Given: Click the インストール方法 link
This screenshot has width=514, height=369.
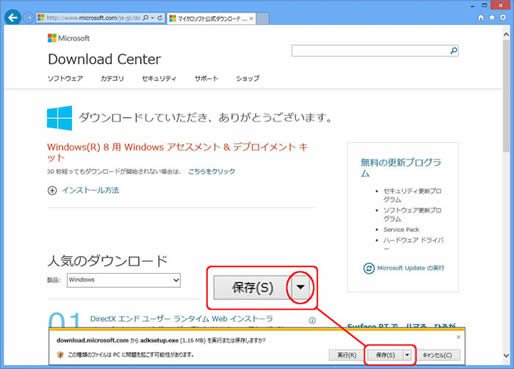Looking at the screenshot, I should (90, 190).
